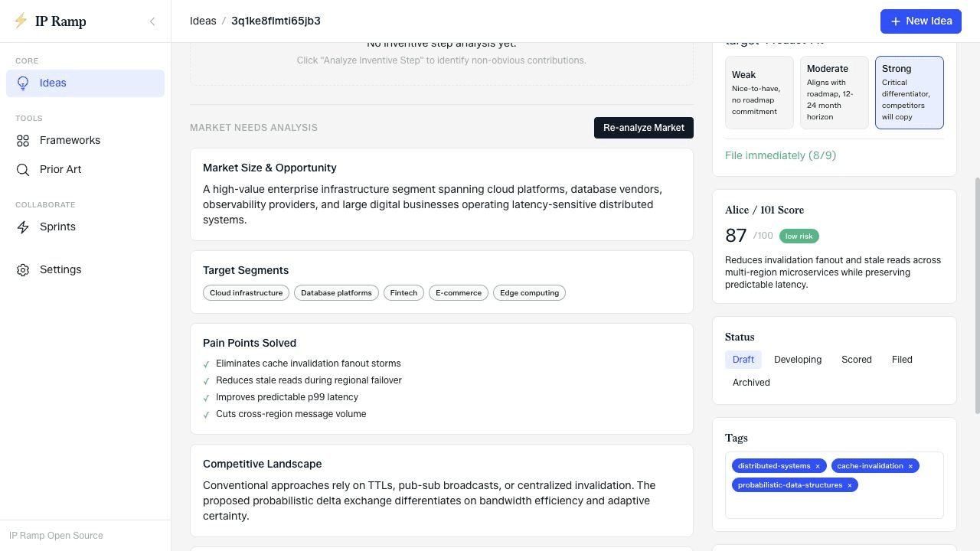Select the Strong product fit option

point(910,93)
